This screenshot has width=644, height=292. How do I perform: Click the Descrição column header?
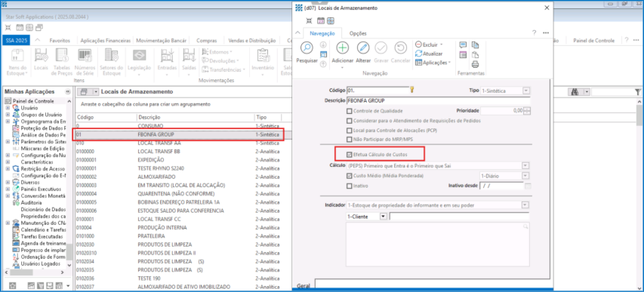[x=196, y=117]
